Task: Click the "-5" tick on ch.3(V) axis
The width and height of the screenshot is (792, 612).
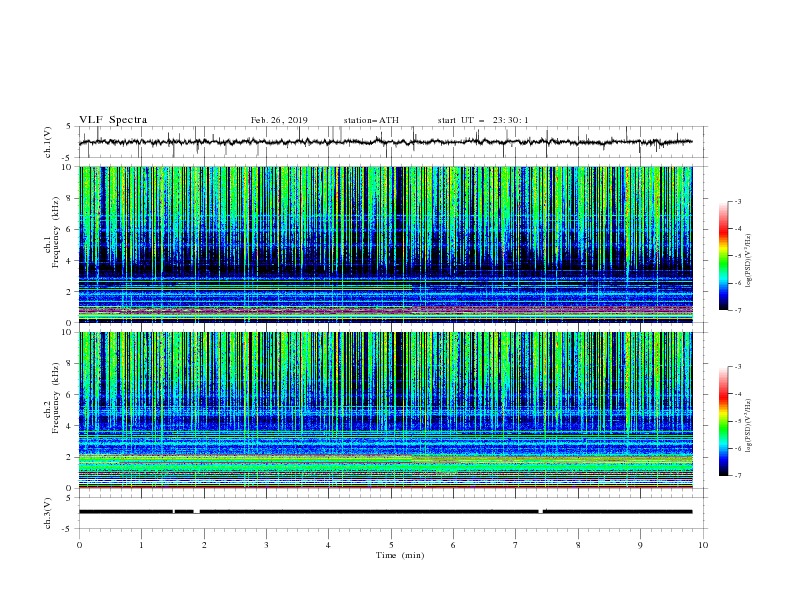Action: point(68,529)
